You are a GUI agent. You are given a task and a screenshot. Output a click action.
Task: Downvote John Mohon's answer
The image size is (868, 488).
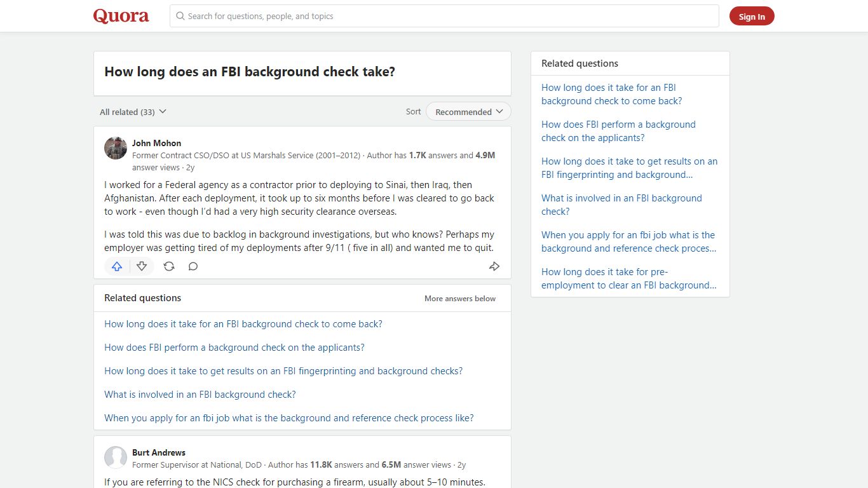142,266
